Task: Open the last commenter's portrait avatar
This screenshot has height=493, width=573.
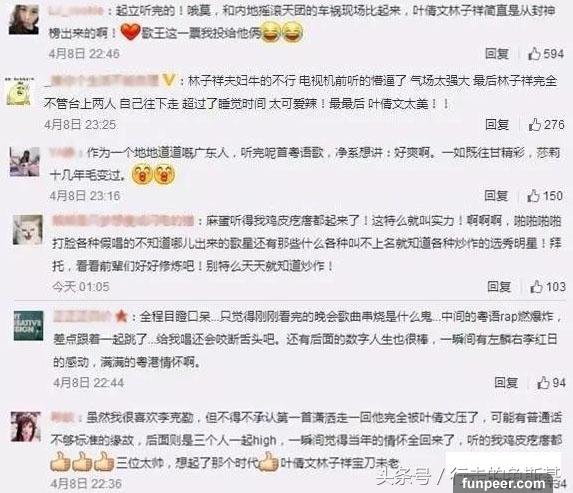Action: point(25,426)
